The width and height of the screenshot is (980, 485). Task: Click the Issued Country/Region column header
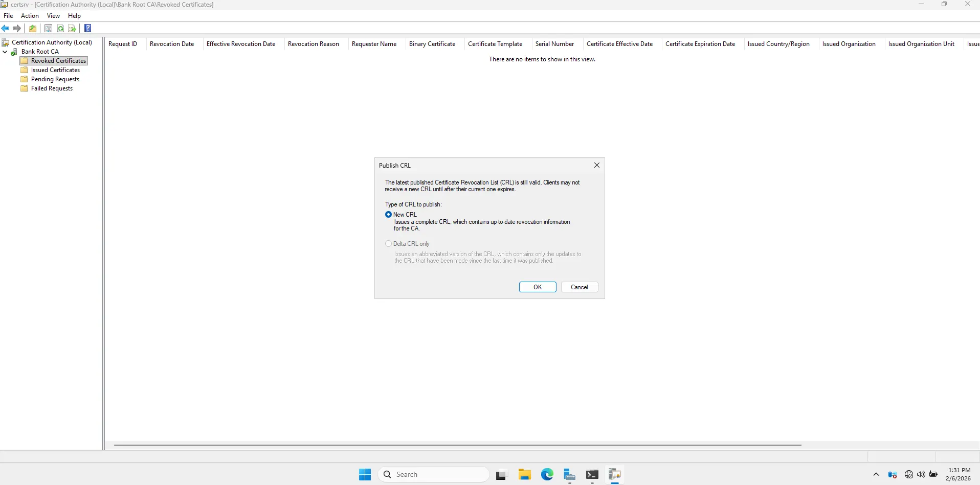pyautogui.click(x=781, y=44)
